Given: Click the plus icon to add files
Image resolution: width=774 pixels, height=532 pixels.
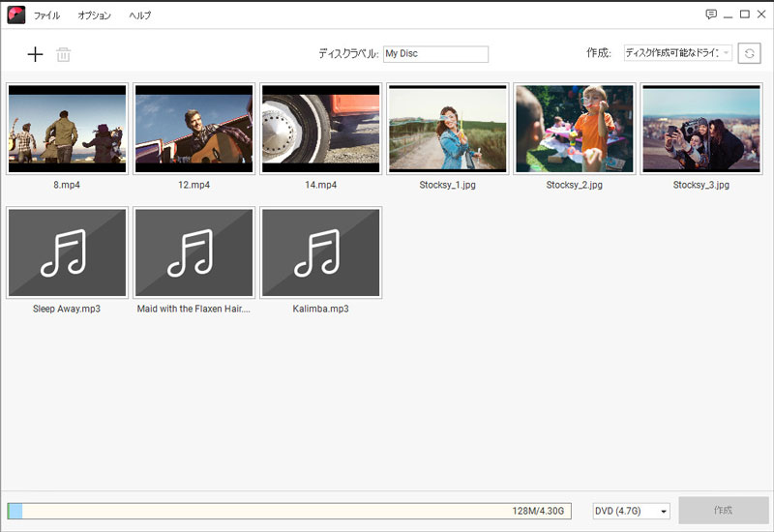Looking at the screenshot, I should [x=35, y=54].
